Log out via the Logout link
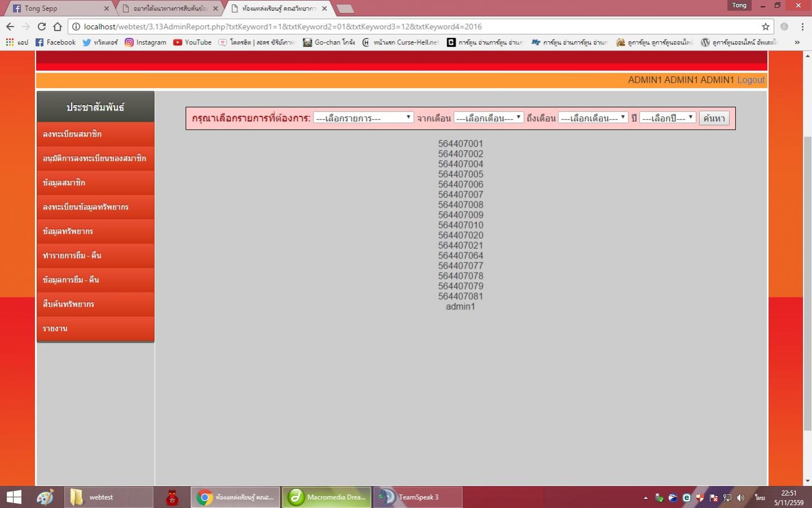This screenshot has height=508, width=812. coord(751,80)
